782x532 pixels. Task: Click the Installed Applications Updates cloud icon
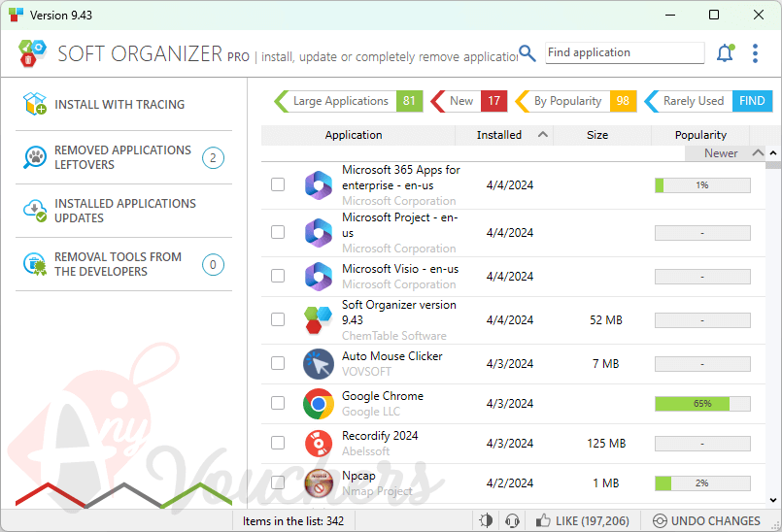click(x=34, y=211)
